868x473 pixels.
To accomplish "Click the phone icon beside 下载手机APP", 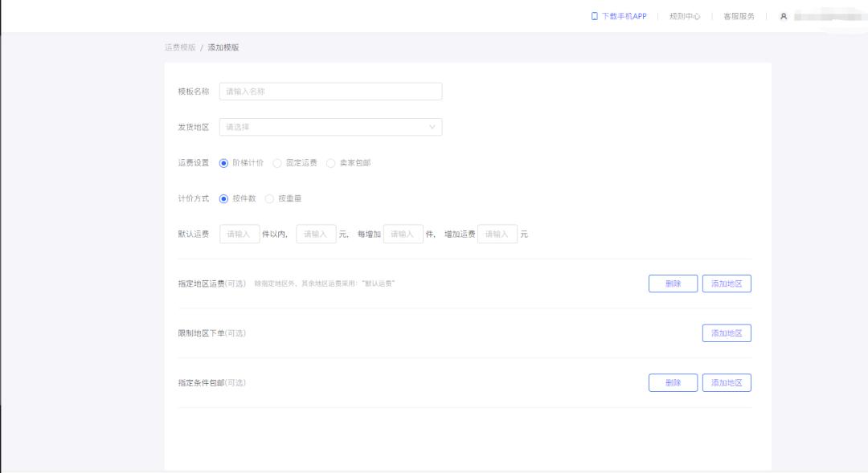I will [595, 16].
